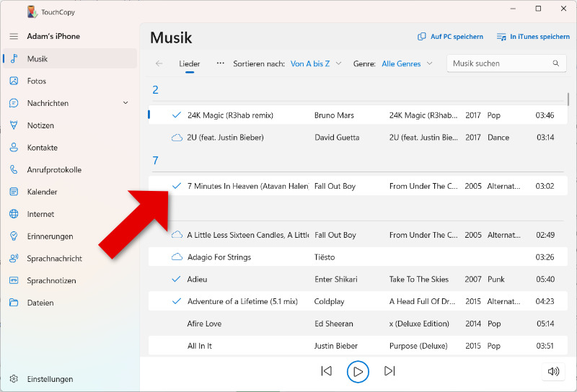Skip to the previous track
The height and width of the screenshot is (392, 577).
point(327,371)
